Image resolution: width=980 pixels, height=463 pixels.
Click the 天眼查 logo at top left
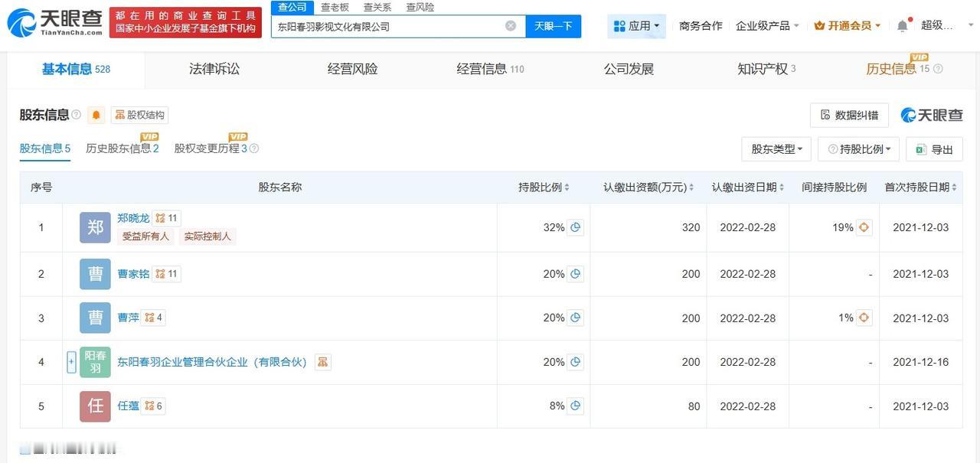tap(54, 23)
